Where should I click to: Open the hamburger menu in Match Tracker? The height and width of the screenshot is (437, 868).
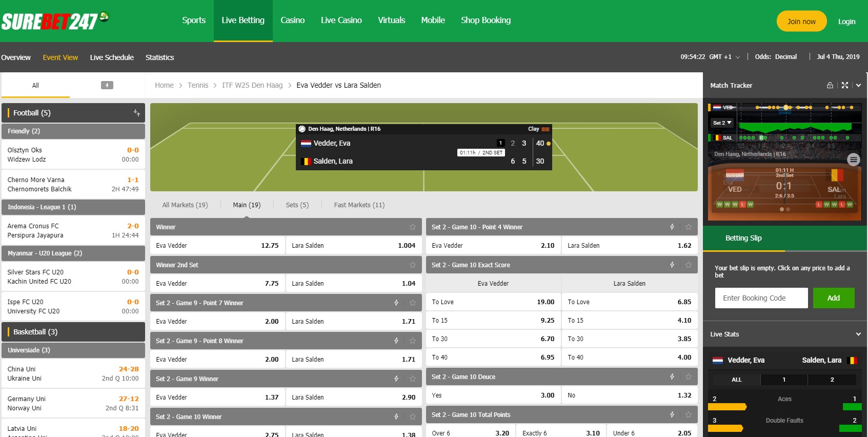[854, 160]
